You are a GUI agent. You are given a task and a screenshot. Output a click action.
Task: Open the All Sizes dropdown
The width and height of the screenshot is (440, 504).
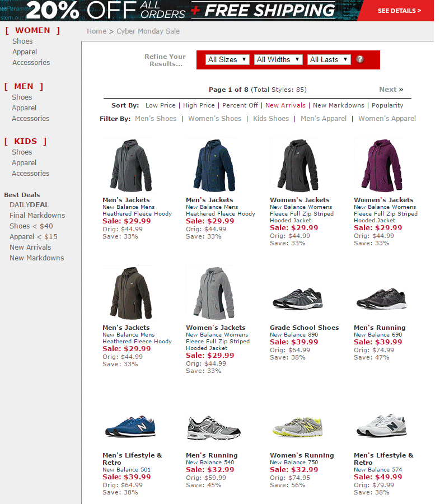pyautogui.click(x=228, y=59)
